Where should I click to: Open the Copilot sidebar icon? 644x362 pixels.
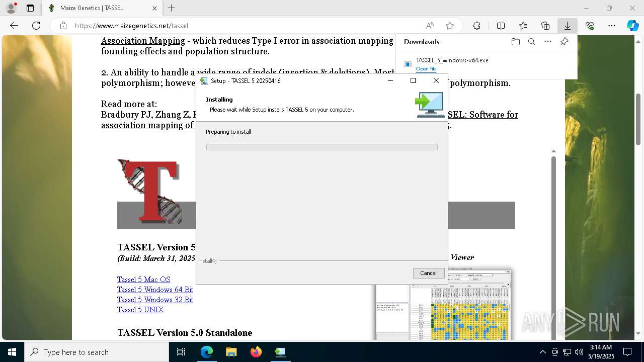pos(632,26)
